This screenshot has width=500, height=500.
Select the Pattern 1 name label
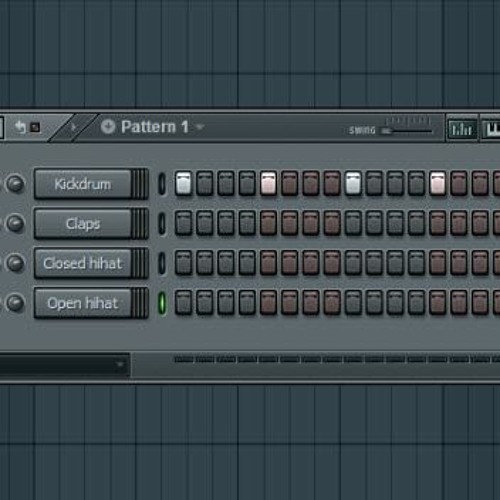tap(155, 127)
